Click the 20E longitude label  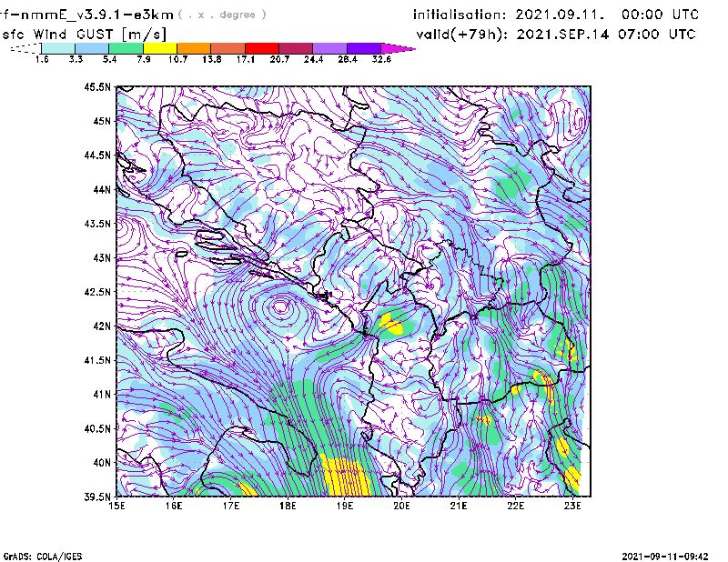(401, 506)
